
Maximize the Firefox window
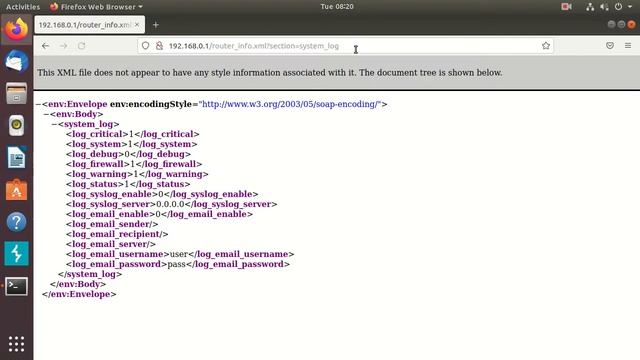point(621,24)
